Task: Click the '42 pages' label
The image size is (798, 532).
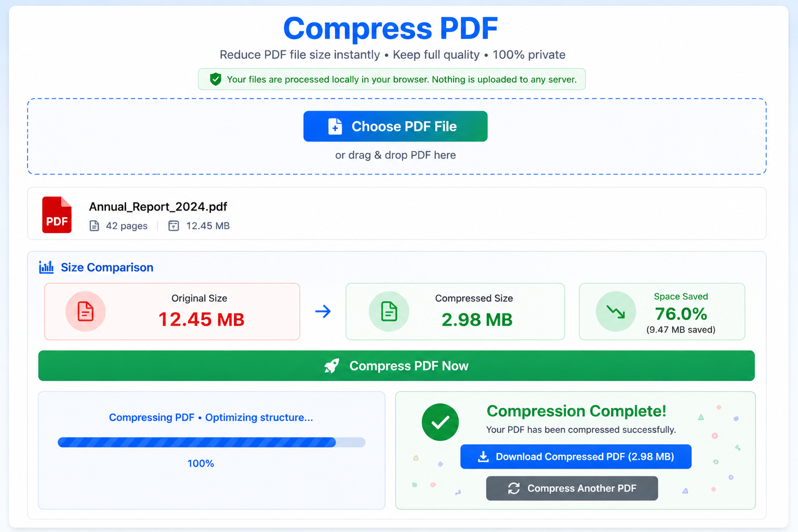Action: click(x=127, y=225)
